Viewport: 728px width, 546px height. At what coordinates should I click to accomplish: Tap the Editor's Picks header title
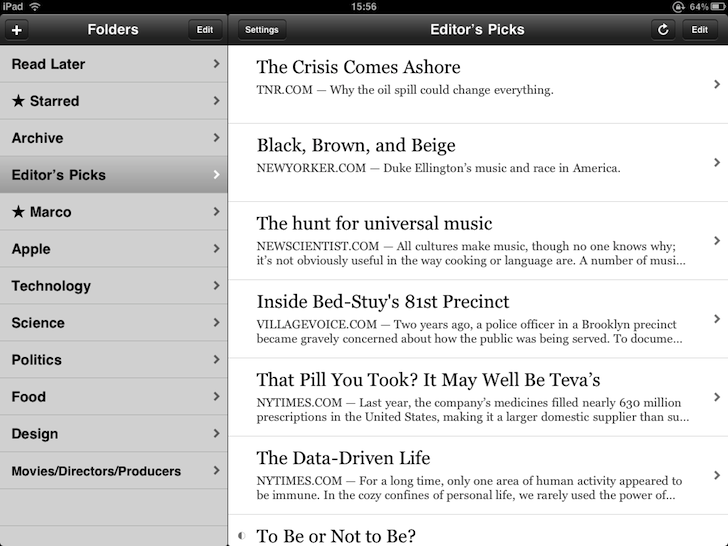coord(477,30)
